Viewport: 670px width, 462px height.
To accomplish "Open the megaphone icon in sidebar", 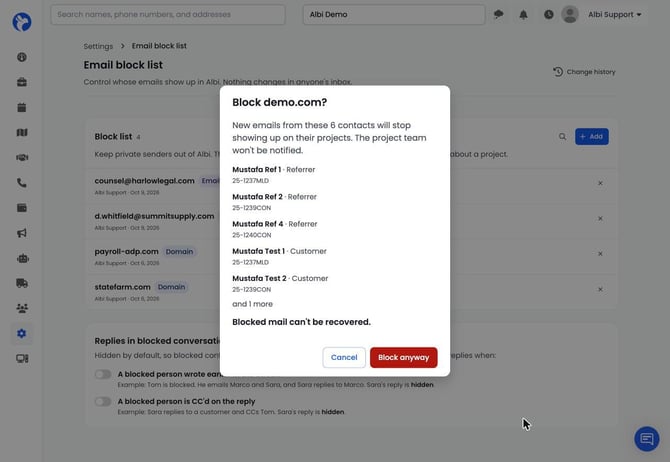I will pyautogui.click(x=22, y=233).
